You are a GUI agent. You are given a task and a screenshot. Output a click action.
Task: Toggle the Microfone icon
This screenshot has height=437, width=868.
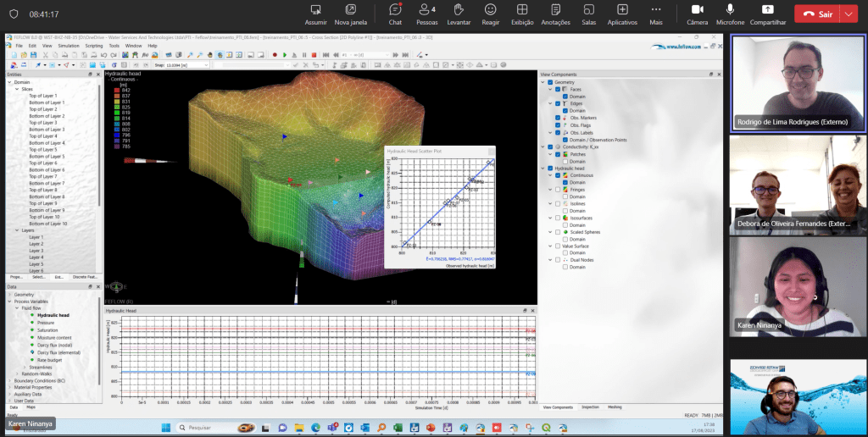coord(730,9)
